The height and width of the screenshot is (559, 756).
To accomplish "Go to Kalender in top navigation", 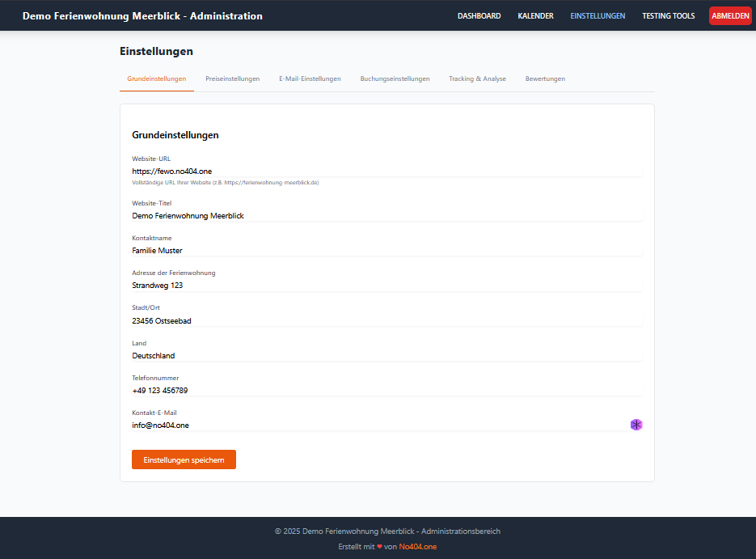I will coord(535,16).
